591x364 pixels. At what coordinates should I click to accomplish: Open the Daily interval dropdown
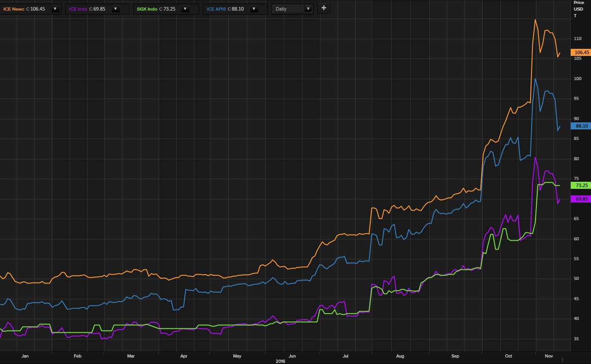308,8
